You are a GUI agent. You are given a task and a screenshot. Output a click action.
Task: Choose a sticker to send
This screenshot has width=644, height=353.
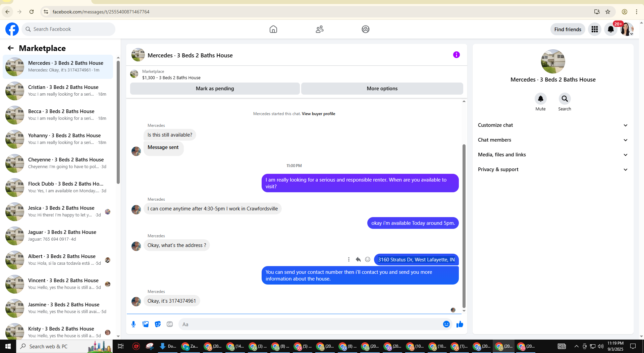coord(158,324)
